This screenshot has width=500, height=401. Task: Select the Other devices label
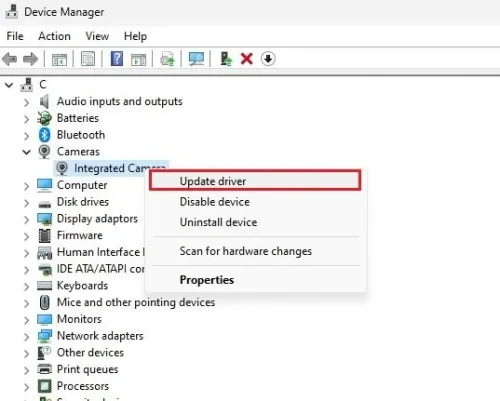(x=90, y=353)
